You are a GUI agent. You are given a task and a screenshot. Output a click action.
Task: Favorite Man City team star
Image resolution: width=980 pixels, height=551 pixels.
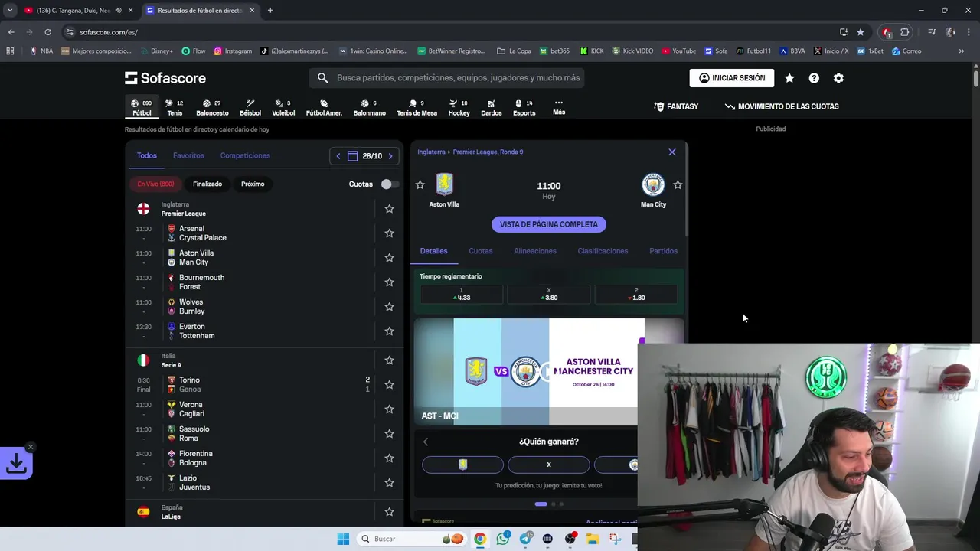[x=678, y=185]
